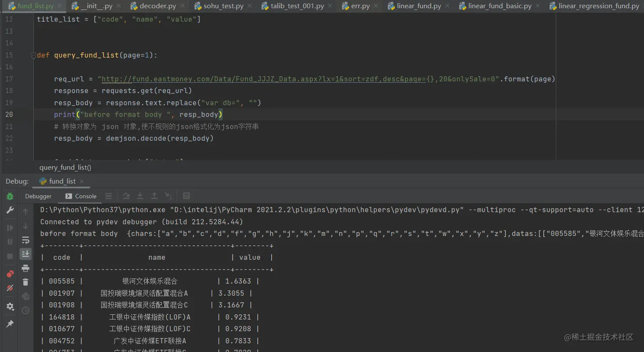
Task: Open the linear_regression_fund.py editor tab
Action: pyautogui.click(x=595, y=6)
